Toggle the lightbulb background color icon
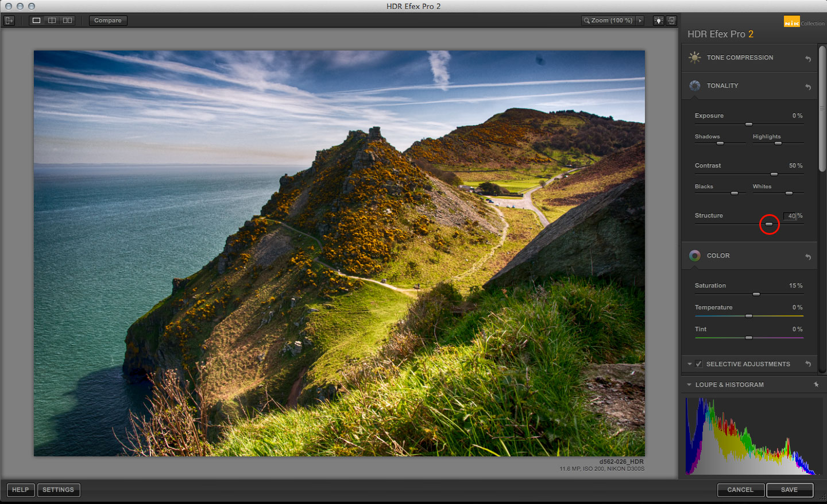 point(658,21)
